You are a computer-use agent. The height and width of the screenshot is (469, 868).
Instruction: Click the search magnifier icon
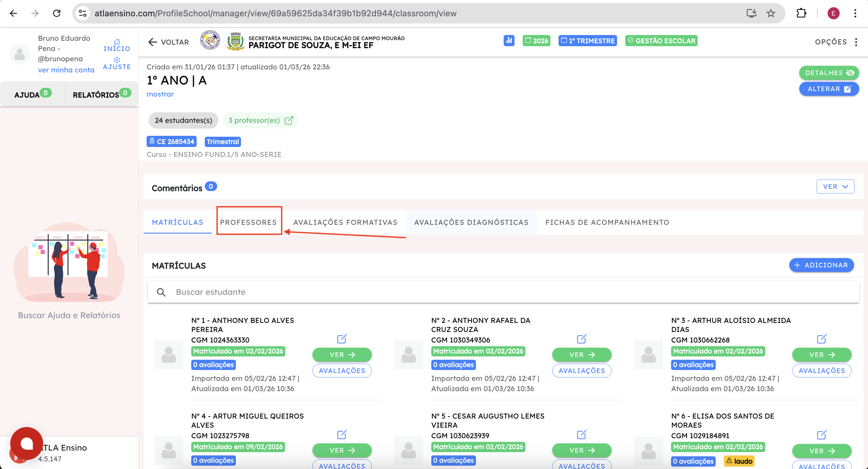point(161,292)
